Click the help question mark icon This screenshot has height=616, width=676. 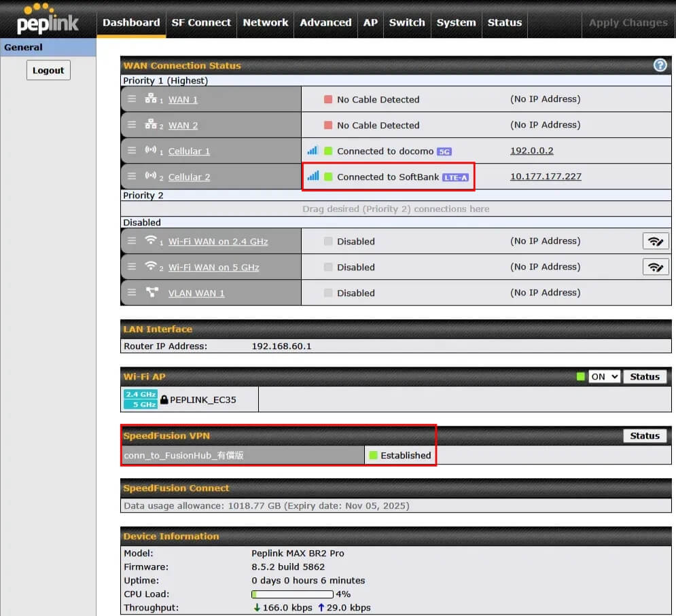pyautogui.click(x=660, y=65)
